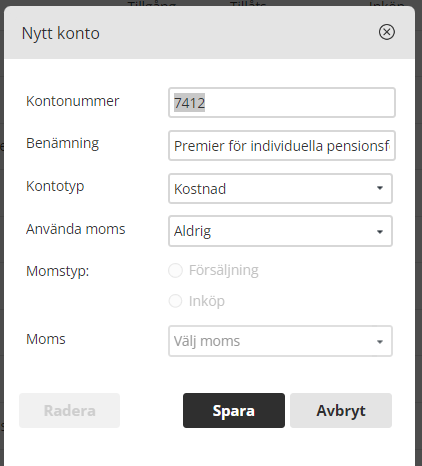Click the Kontotyp label text
The image size is (422, 466).
pyautogui.click(x=55, y=186)
